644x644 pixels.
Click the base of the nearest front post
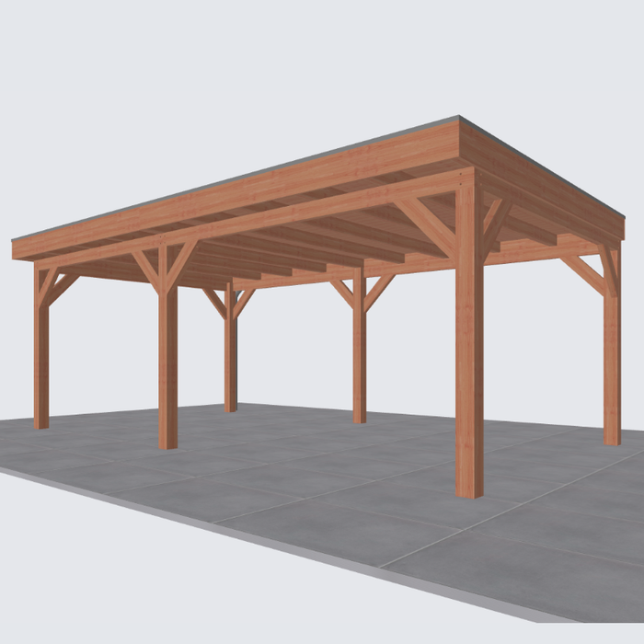[x=469, y=488]
